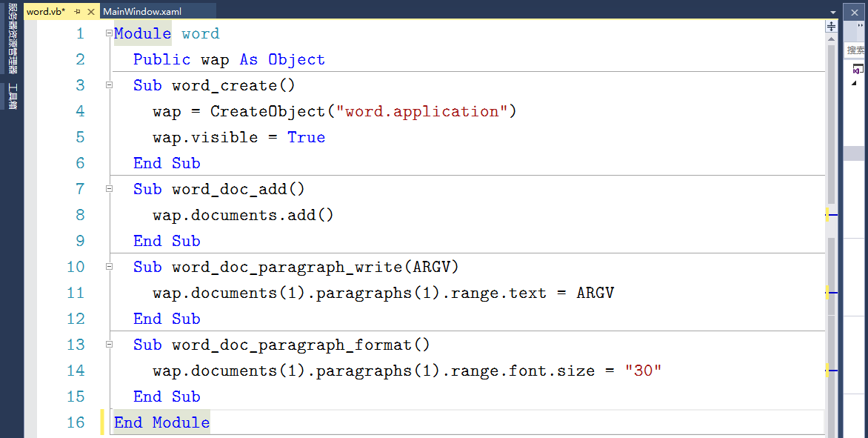Collapse the word_doc_add Sub block
This screenshot has height=438, width=868.
(109, 189)
